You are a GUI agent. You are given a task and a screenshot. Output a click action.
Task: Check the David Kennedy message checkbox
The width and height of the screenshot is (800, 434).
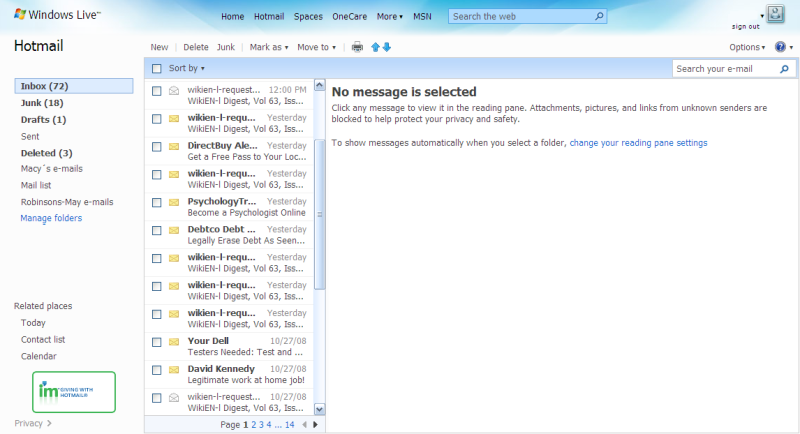point(157,370)
